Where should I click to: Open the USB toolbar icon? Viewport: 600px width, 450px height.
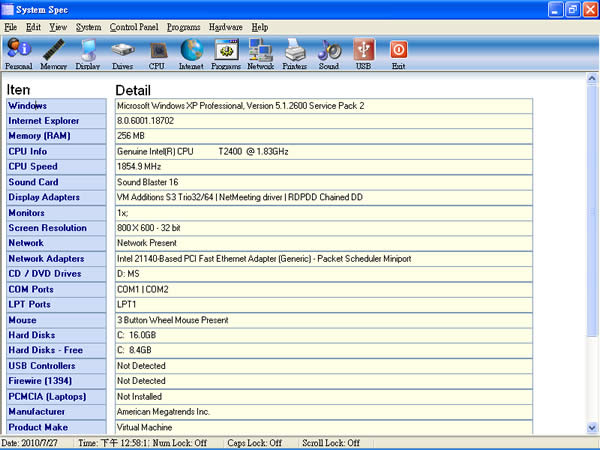click(364, 54)
